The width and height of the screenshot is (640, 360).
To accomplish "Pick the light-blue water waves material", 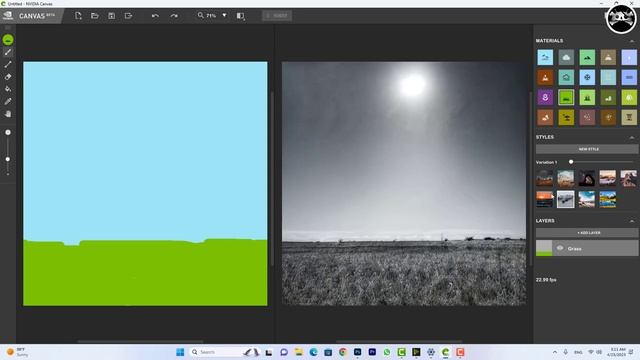I will coord(545,58).
